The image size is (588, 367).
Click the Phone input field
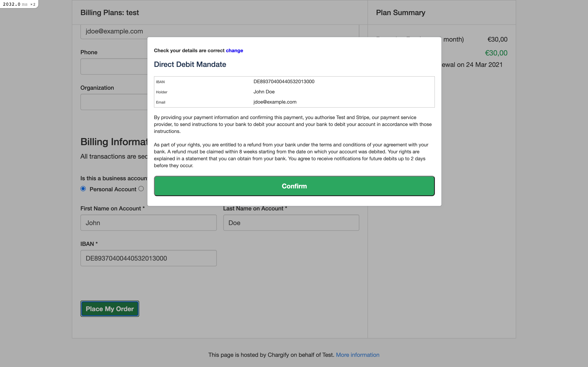pos(114,66)
